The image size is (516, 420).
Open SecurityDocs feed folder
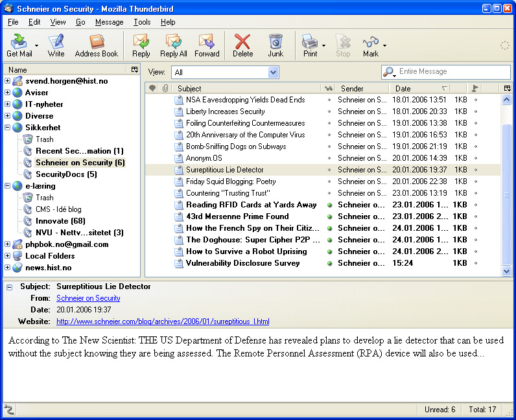66,174
